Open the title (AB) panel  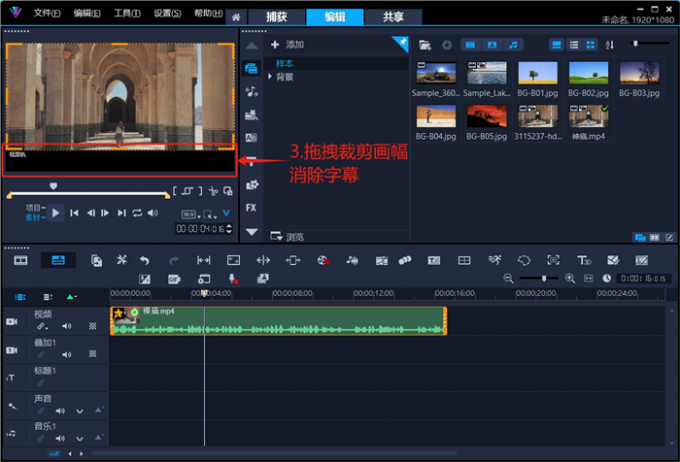252,138
